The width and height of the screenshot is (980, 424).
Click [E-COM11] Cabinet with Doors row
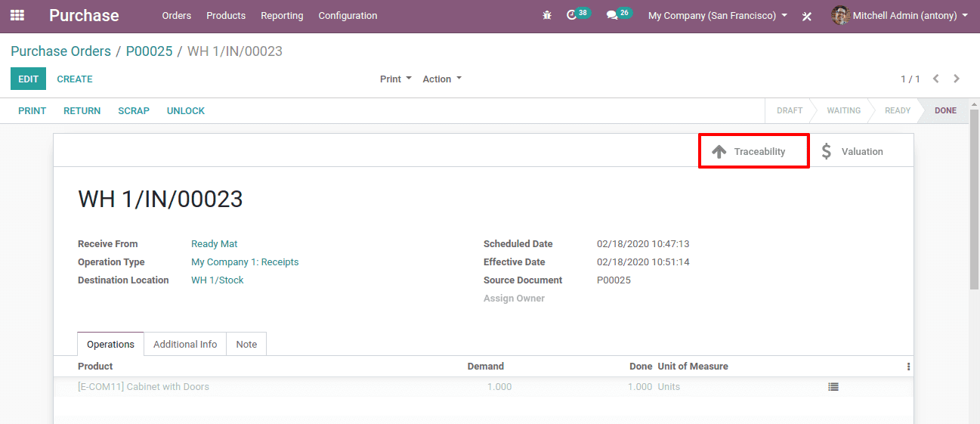(484, 387)
